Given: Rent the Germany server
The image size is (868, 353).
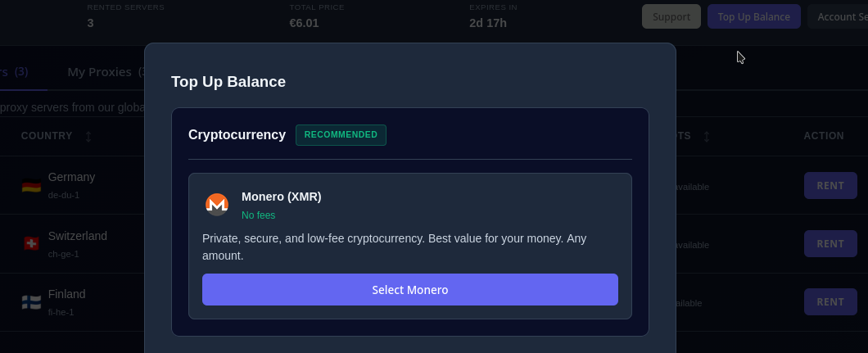Looking at the screenshot, I should (830, 186).
